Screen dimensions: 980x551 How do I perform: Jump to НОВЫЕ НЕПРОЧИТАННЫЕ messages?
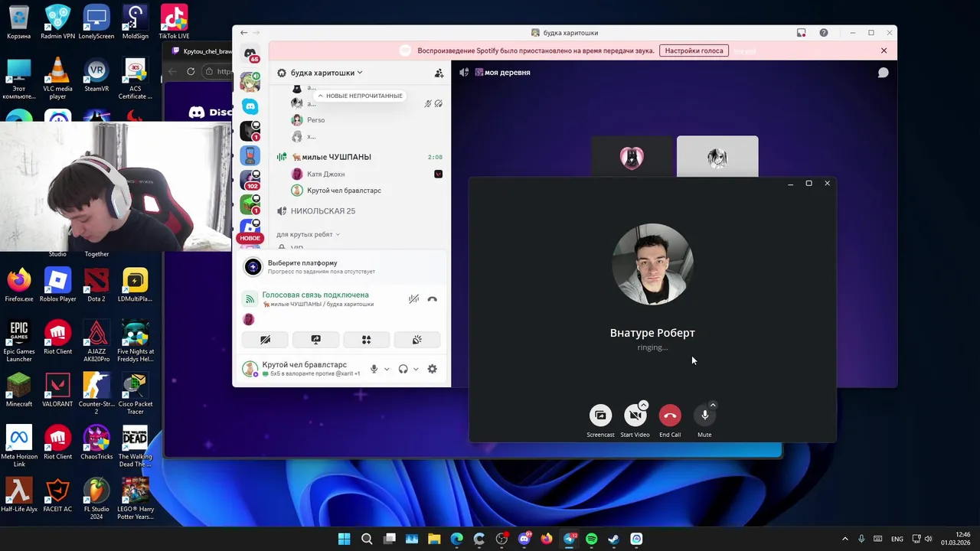pos(360,96)
